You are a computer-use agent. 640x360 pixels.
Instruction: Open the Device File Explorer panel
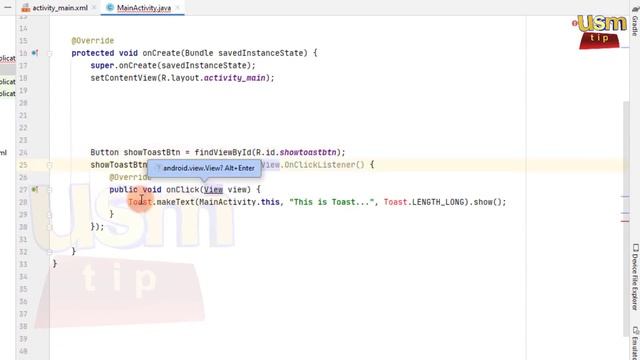click(x=635, y=277)
